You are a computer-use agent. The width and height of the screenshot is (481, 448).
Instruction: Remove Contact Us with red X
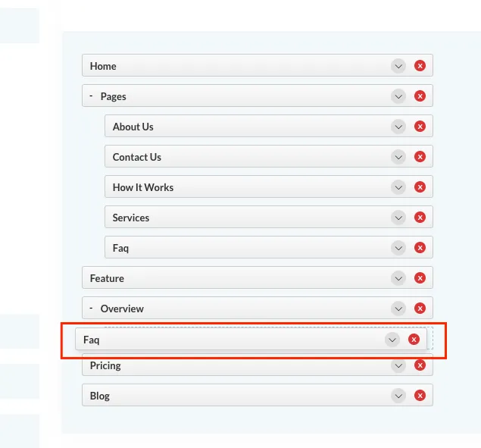tap(420, 157)
